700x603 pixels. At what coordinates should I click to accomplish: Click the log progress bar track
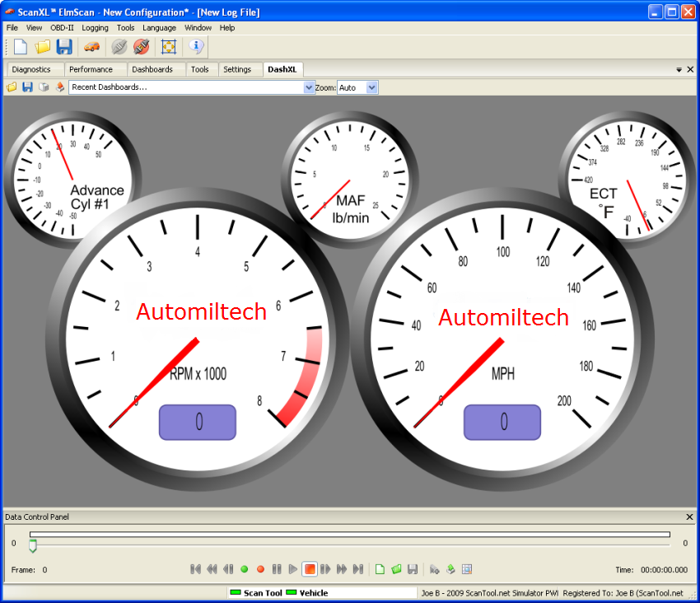(x=350, y=534)
